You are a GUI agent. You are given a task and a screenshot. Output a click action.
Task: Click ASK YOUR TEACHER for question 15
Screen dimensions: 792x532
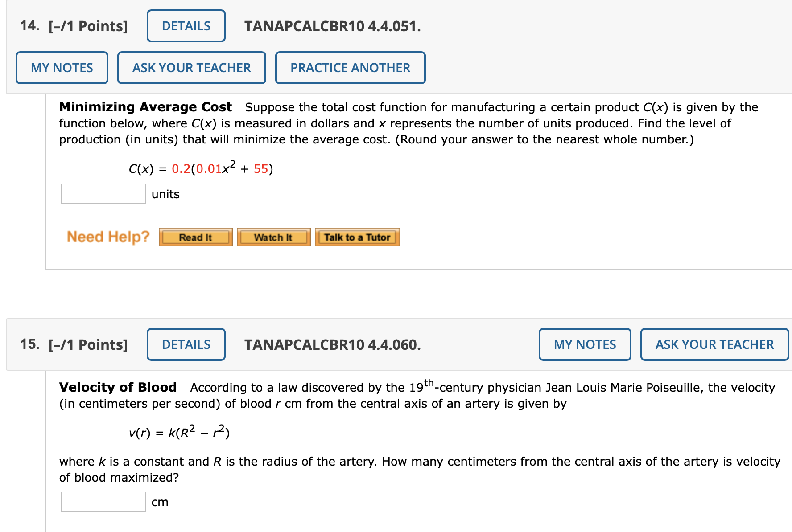pyautogui.click(x=714, y=344)
